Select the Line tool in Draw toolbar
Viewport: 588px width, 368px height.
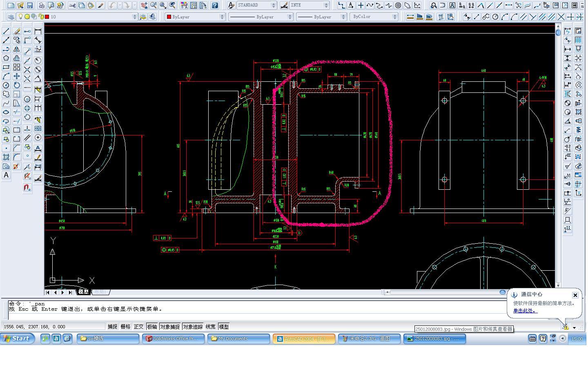(6, 31)
